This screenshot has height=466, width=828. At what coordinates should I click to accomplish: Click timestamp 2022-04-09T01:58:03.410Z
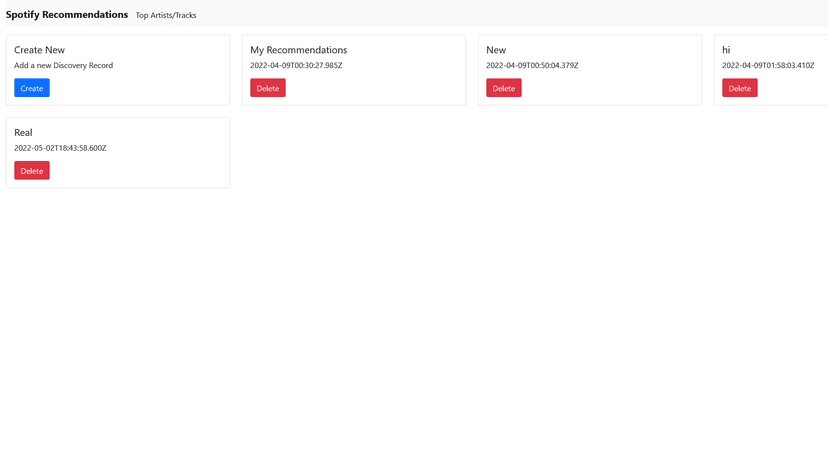point(768,66)
